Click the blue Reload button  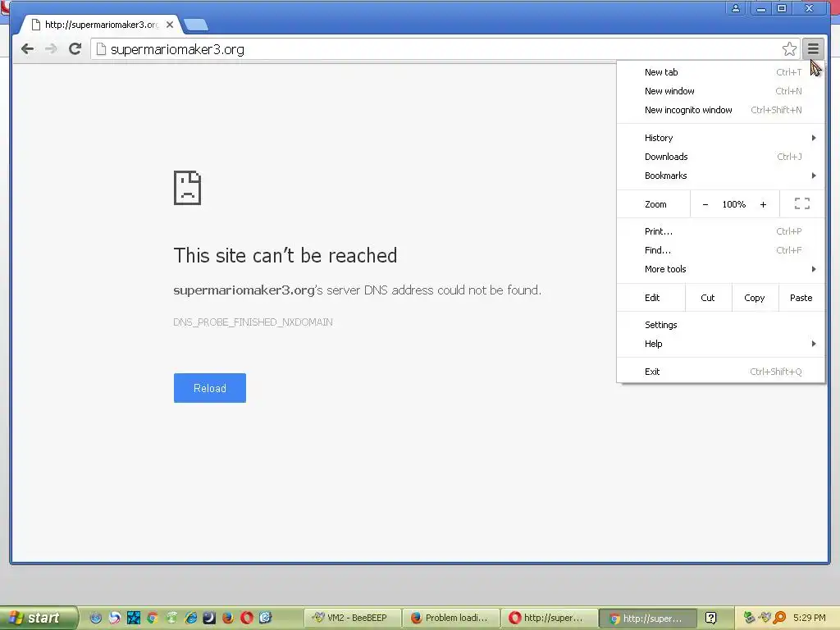(209, 388)
